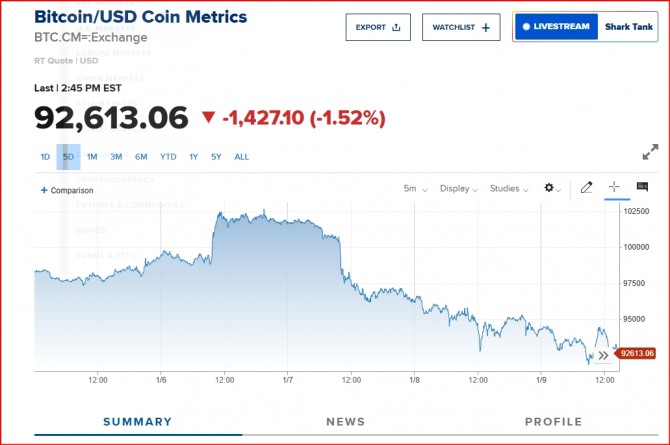Select the 1M time range

(92, 157)
